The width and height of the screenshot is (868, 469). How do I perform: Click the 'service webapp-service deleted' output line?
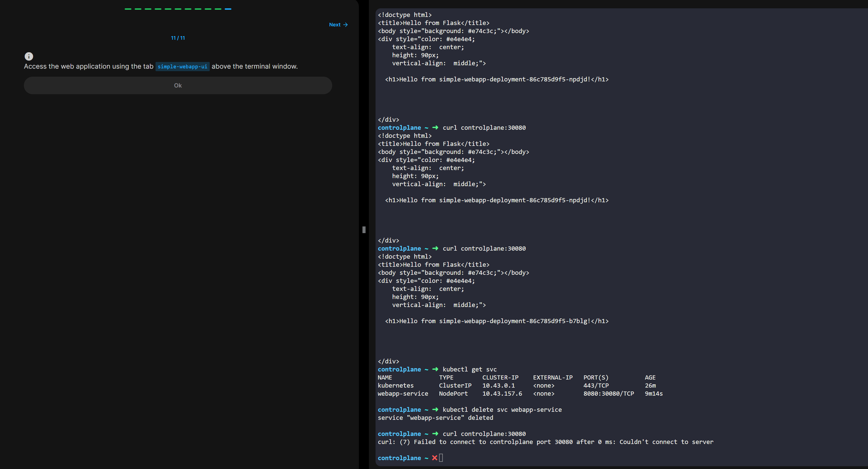tap(435, 418)
